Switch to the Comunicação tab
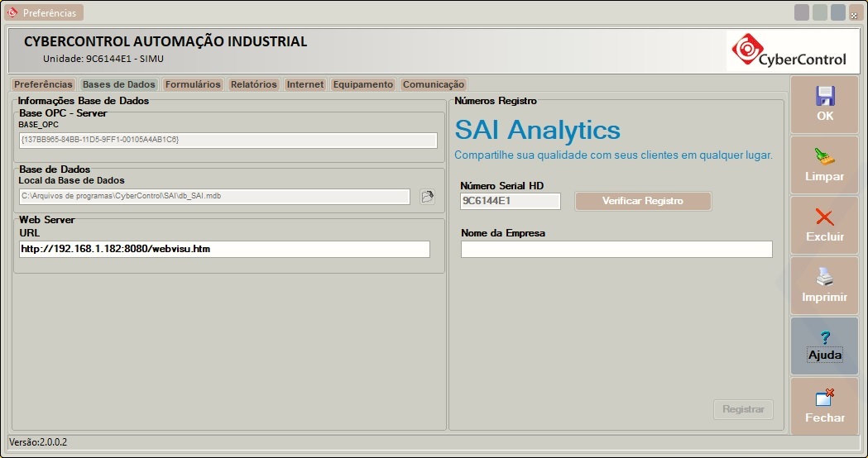The height and width of the screenshot is (458, 868). coord(433,84)
